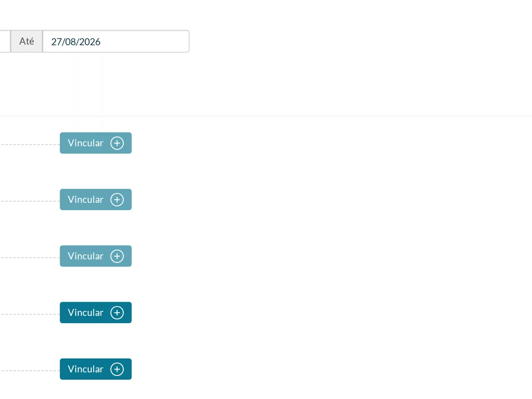
Task: Click the first Vincular button from top
Action: click(x=96, y=143)
